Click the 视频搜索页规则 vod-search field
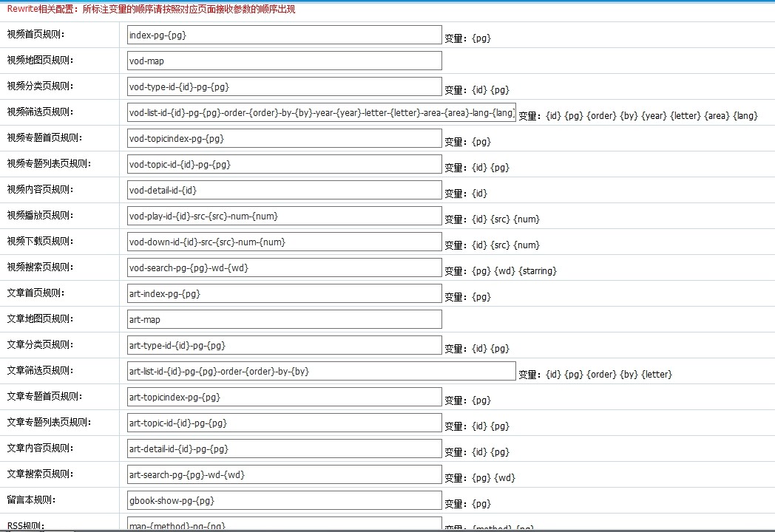The height and width of the screenshot is (532, 775). pos(284,267)
